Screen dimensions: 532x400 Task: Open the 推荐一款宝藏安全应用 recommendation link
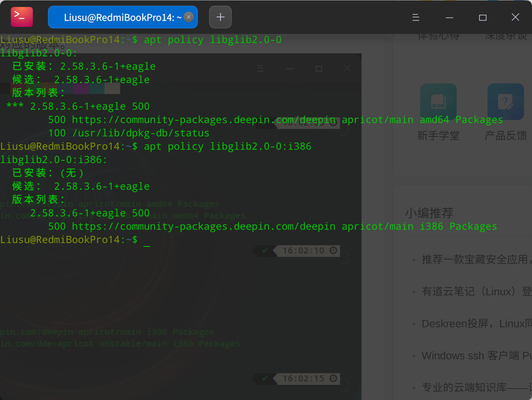(476, 259)
